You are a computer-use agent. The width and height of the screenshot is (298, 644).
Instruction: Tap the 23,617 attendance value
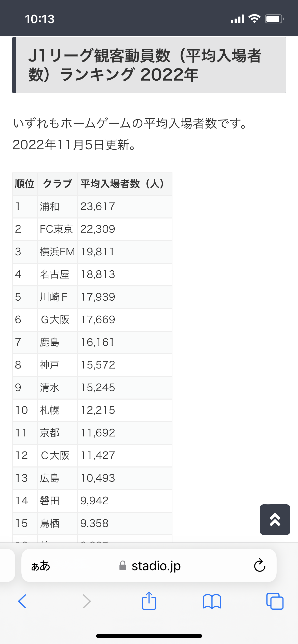pyautogui.click(x=98, y=207)
